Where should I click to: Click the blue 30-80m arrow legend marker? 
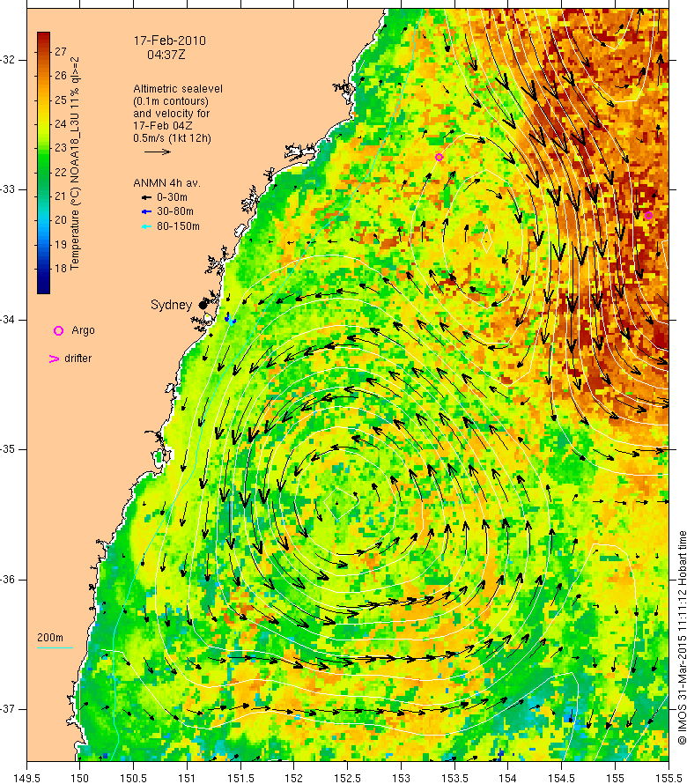tap(146, 212)
